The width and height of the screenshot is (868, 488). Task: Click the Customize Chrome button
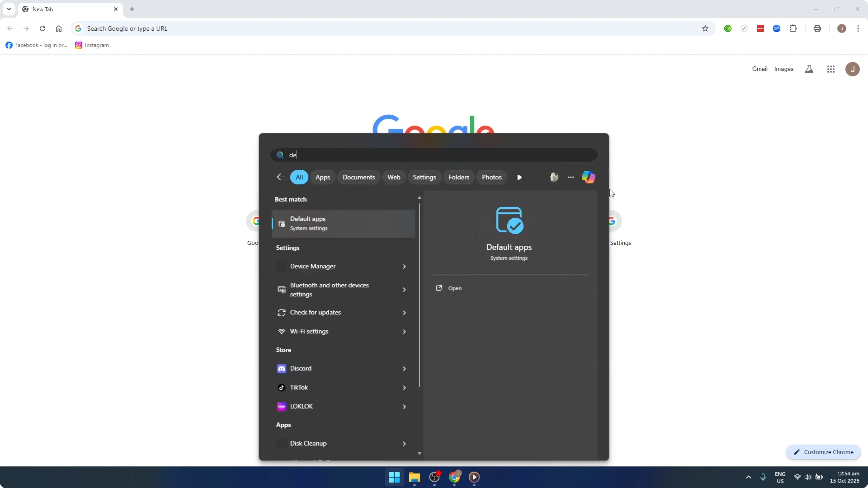coord(823,452)
